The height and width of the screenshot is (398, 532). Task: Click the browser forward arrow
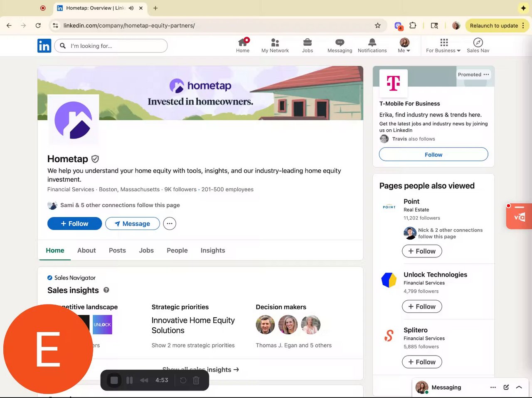[x=23, y=25]
